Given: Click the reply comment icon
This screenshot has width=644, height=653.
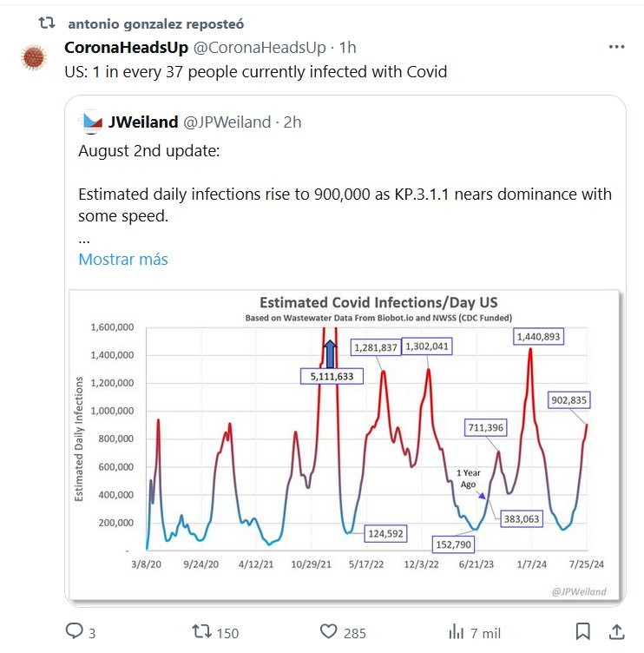Looking at the screenshot, I should (75, 631).
